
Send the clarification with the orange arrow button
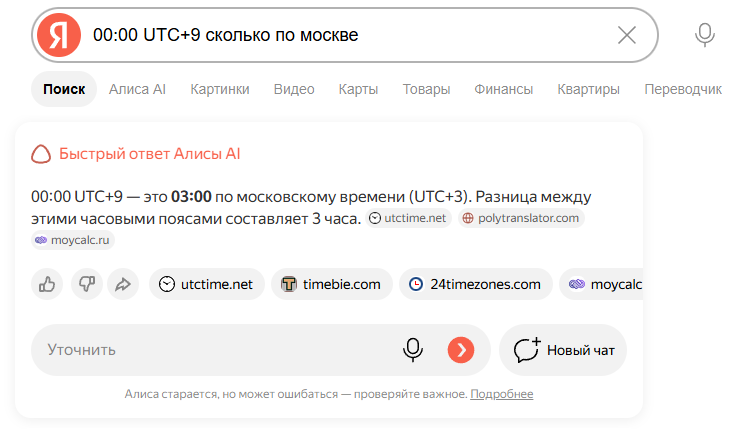coord(461,350)
